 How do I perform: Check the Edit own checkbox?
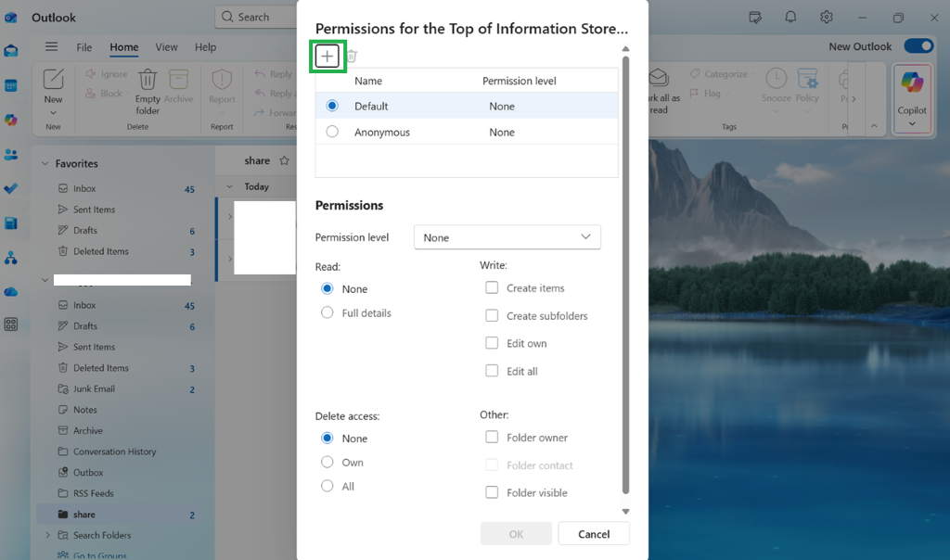[x=492, y=343]
